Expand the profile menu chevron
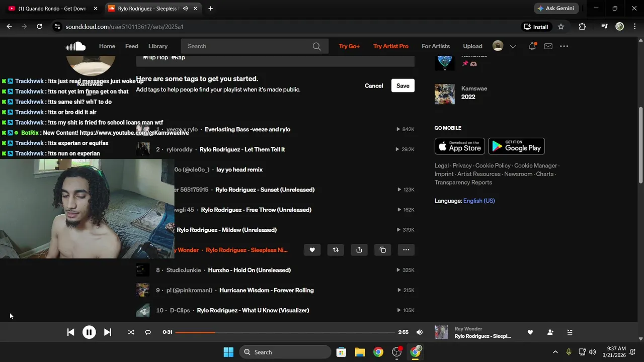Screen dimensions: 644x362 click(x=513, y=46)
